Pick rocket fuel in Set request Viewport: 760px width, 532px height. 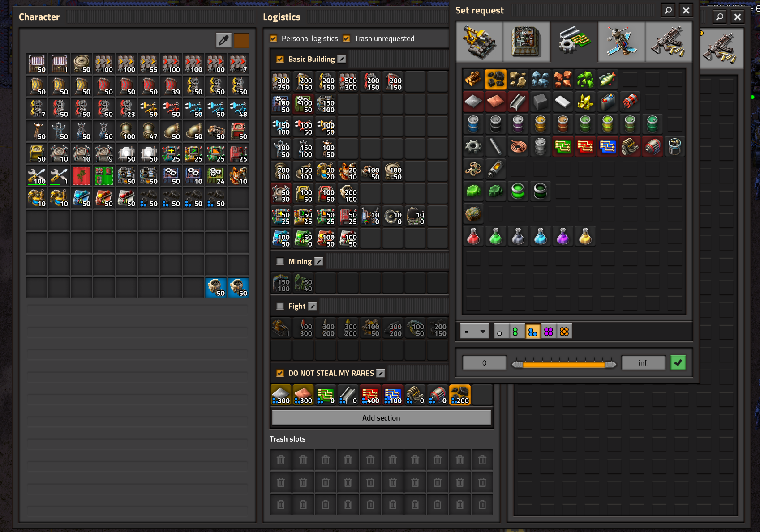496,169
